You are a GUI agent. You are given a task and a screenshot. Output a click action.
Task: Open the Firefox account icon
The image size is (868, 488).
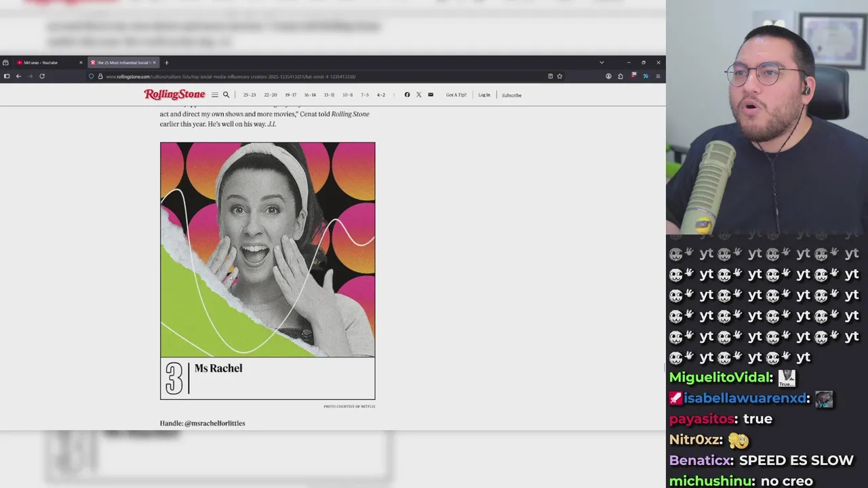(608, 77)
